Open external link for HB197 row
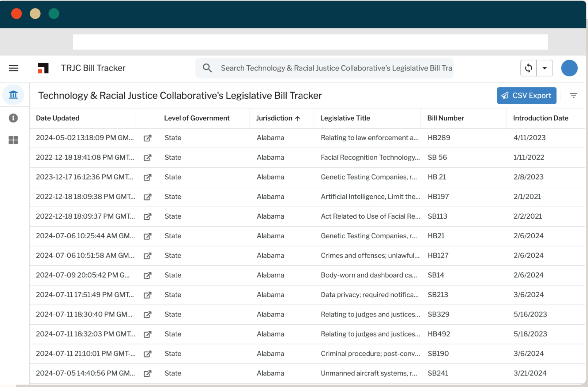The image size is (588, 387). (148, 197)
